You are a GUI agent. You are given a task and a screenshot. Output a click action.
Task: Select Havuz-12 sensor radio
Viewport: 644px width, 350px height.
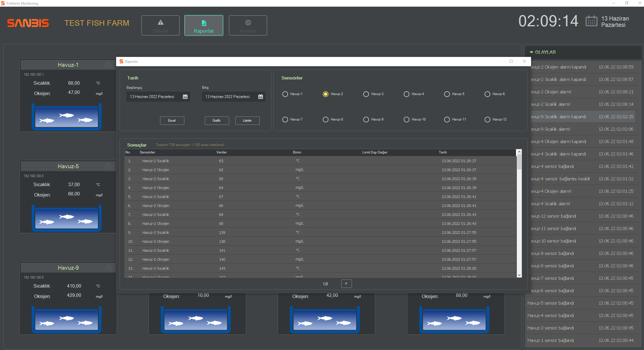click(x=487, y=119)
